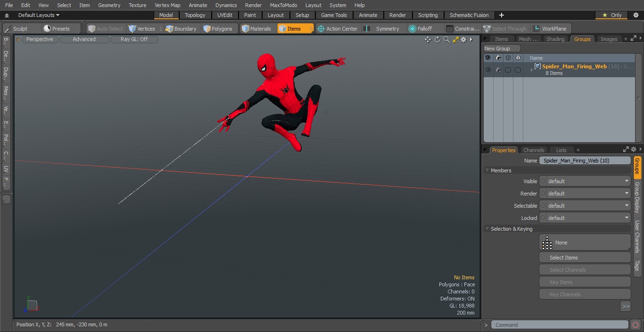The image size is (644, 332).
Task: Click the Key Channels button
Action: [x=585, y=294]
